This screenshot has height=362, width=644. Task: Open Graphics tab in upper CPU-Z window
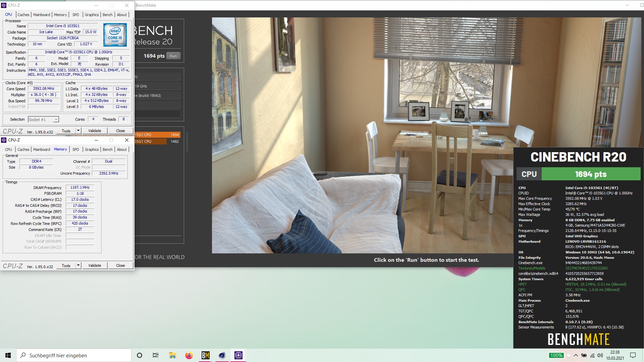[x=92, y=15]
